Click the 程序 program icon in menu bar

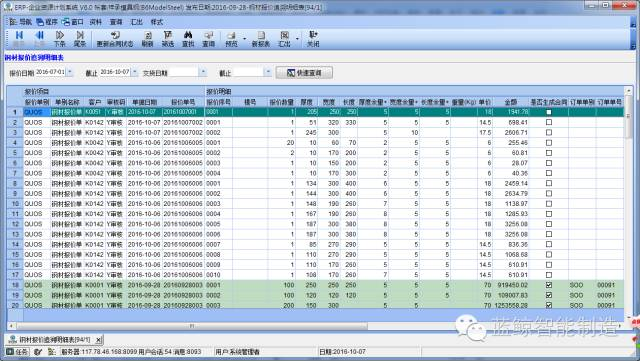click(40, 22)
